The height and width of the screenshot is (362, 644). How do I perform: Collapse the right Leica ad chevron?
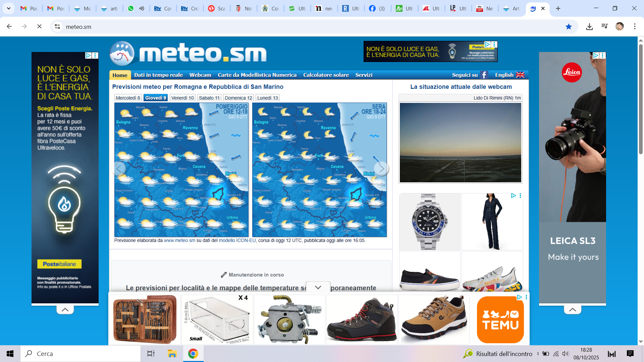click(x=573, y=310)
